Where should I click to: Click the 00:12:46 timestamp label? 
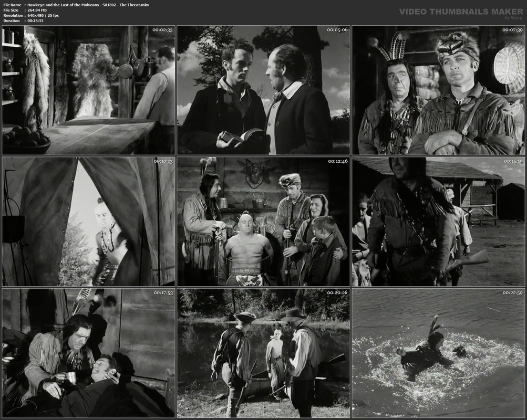338,162
